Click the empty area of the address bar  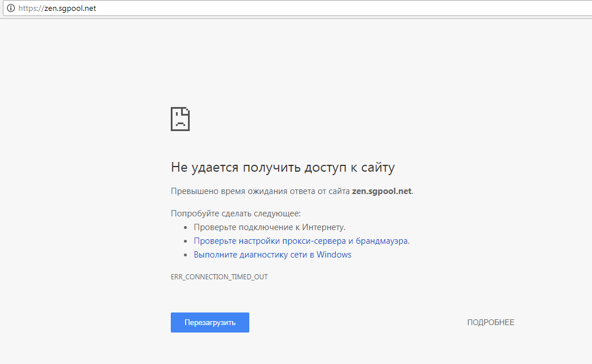(x=344, y=9)
